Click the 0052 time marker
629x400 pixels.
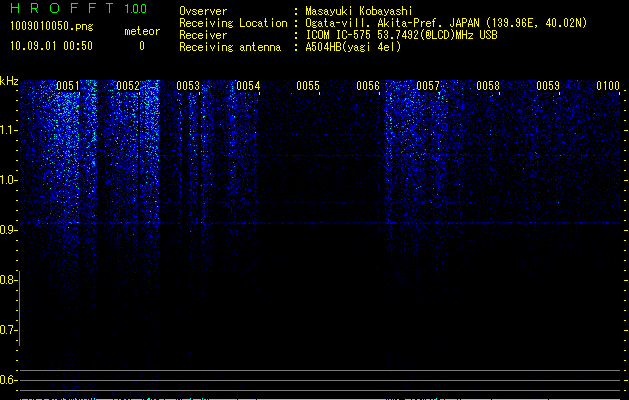[128, 86]
